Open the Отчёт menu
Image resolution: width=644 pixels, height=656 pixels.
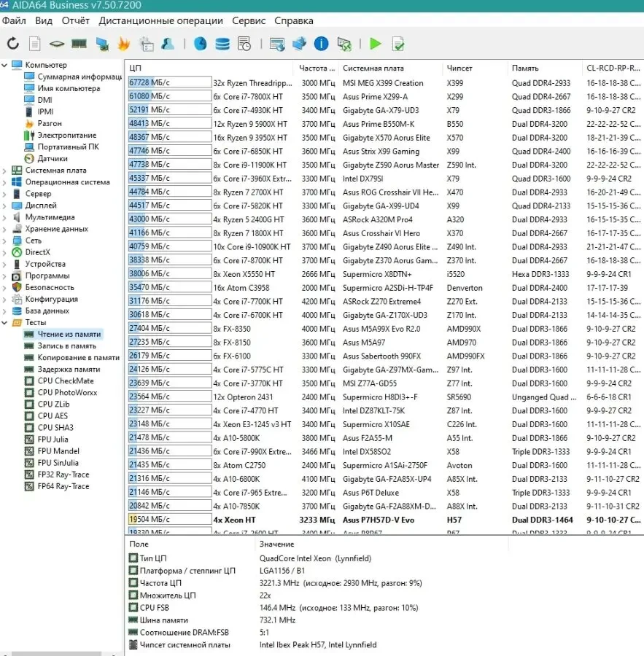[x=76, y=20]
